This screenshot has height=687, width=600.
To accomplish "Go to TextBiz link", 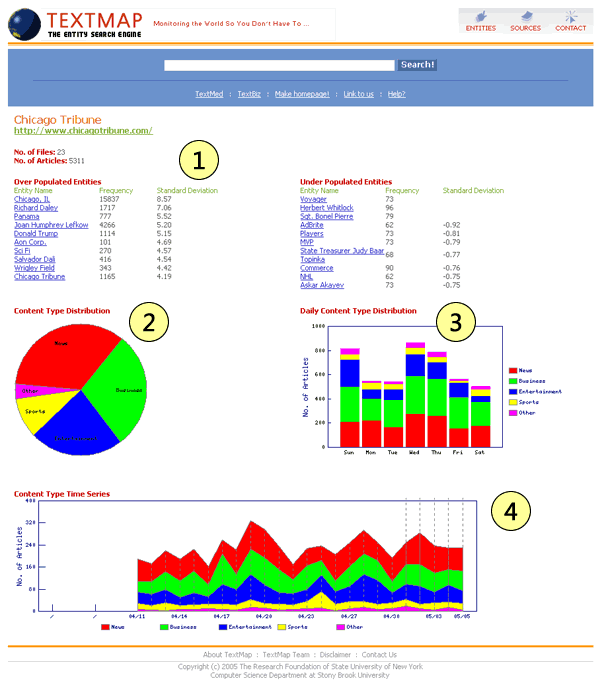I will tap(249, 94).
